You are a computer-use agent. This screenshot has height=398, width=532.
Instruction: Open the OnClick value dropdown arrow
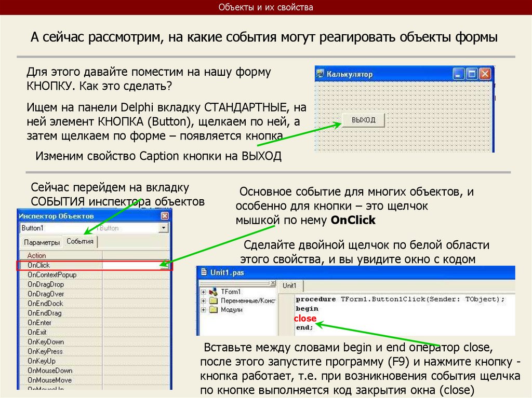click(x=165, y=265)
